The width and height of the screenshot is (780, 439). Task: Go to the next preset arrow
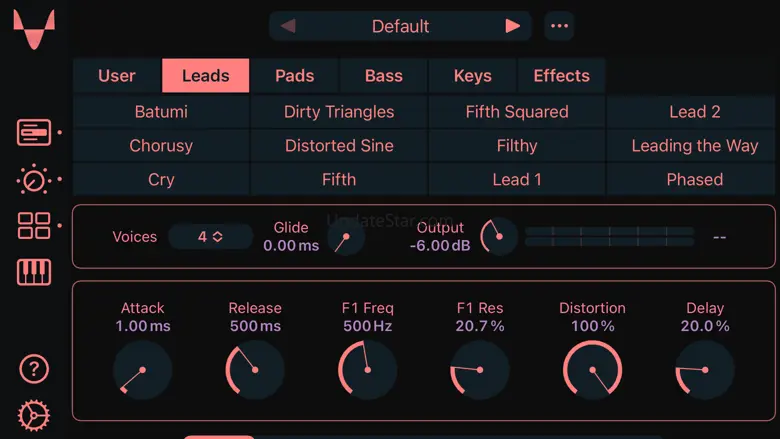click(x=512, y=27)
